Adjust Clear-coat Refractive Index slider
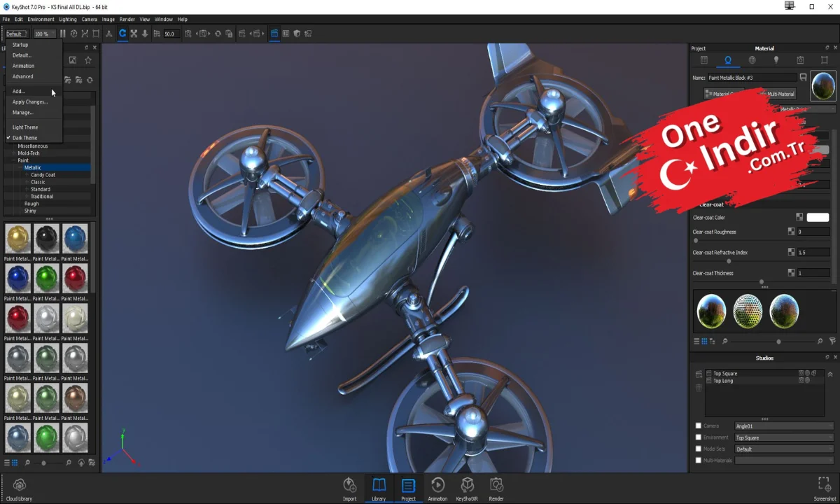This screenshot has width=840, height=504. pyautogui.click(x=729, y=261)
